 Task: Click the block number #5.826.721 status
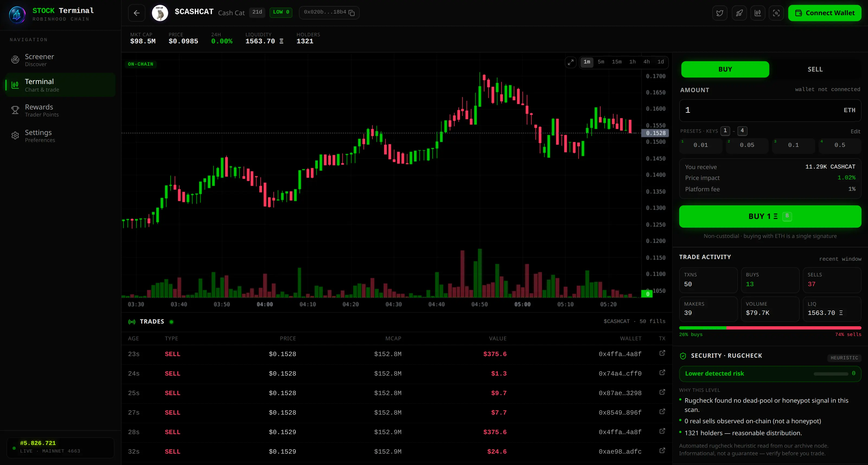click(x=38, y=443)
